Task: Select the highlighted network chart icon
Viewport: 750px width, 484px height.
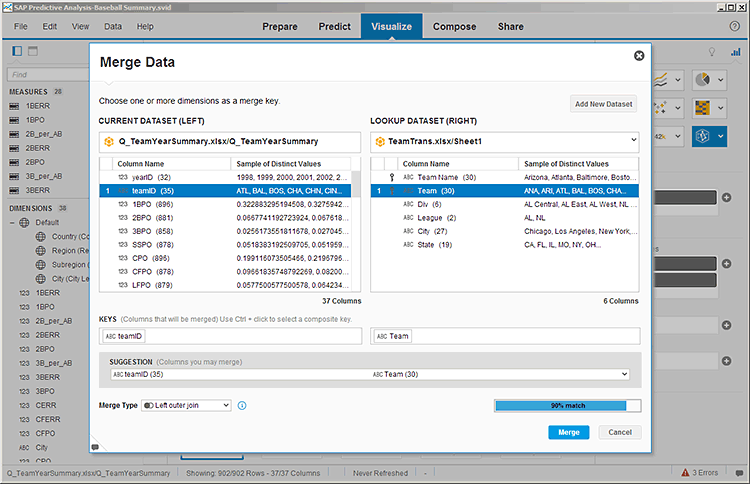Action: click(703, 136)
